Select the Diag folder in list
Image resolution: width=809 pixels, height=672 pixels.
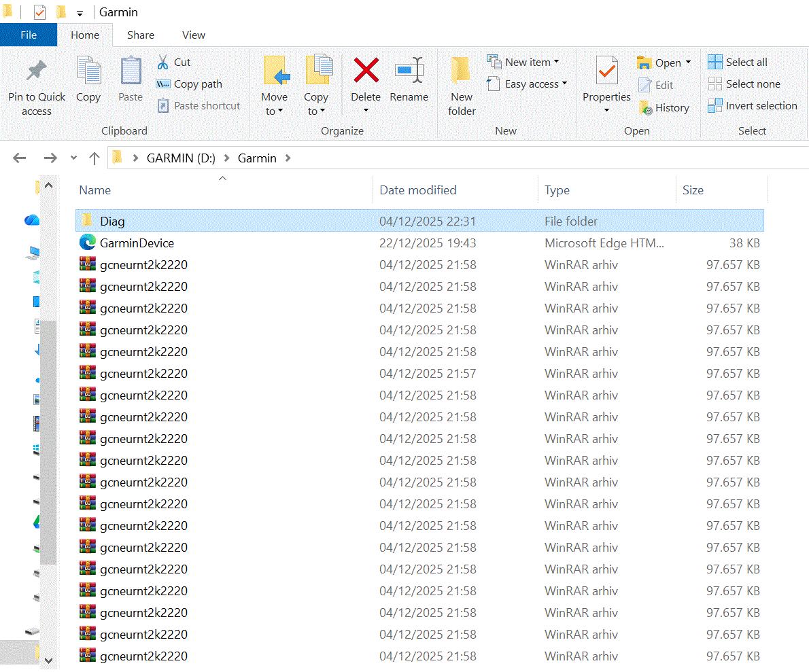coord(112,222)
